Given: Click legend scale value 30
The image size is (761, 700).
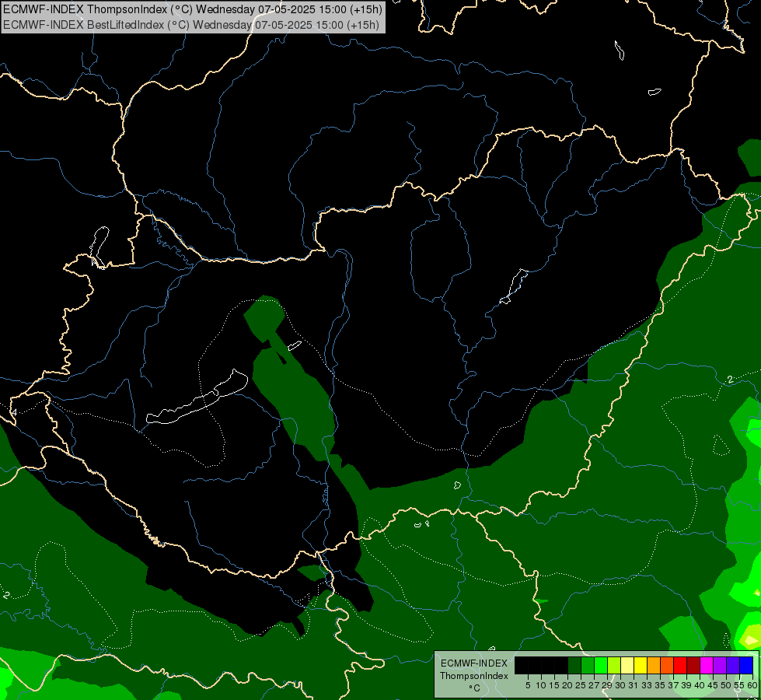Looking at the screenshot, I should [x=620, y=685].
